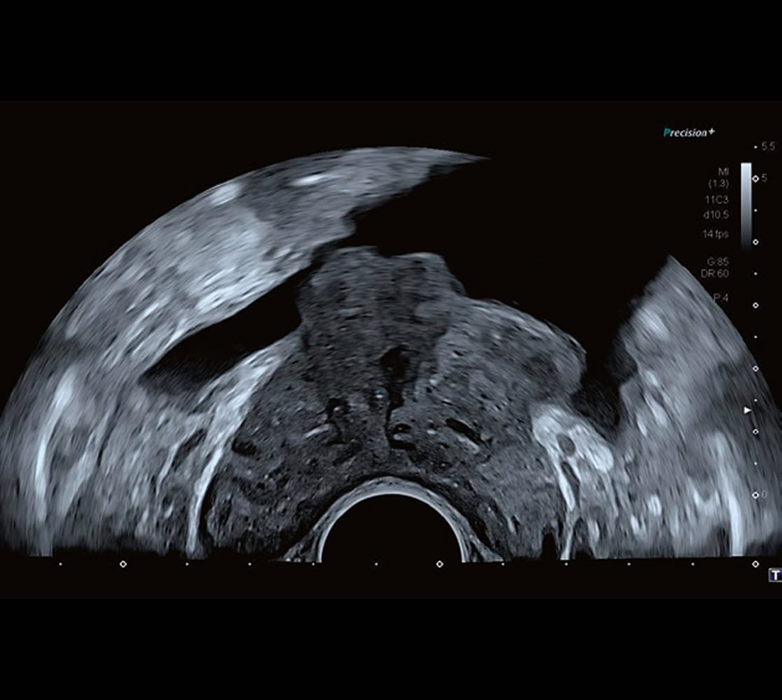The height and width of the screenshot is (700, 782).
Task: Click the grayscale map bar
Action: 745,203
